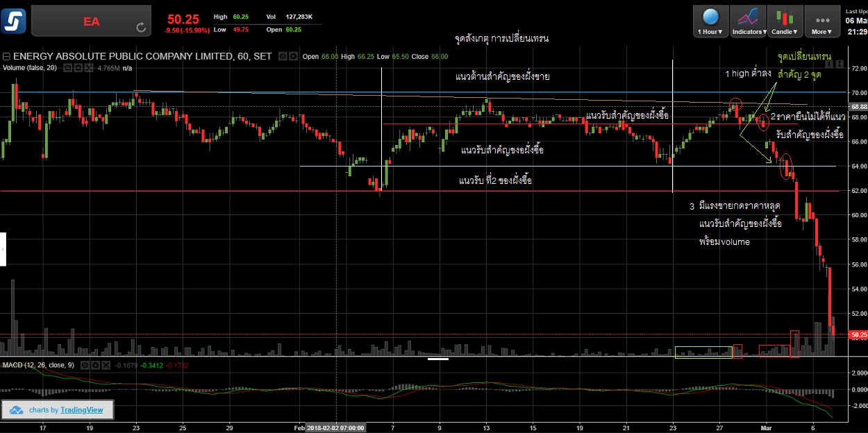The height and width of the screenshot is (433, 868).
Task: Open the 1 Hour timeframe dropdown
Action: point(710,21)
